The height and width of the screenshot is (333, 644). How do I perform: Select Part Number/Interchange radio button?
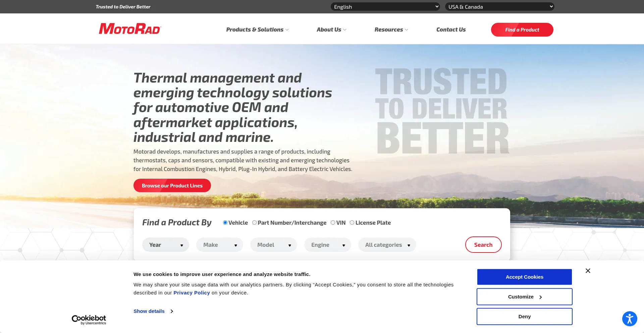(x=254, y=223)
